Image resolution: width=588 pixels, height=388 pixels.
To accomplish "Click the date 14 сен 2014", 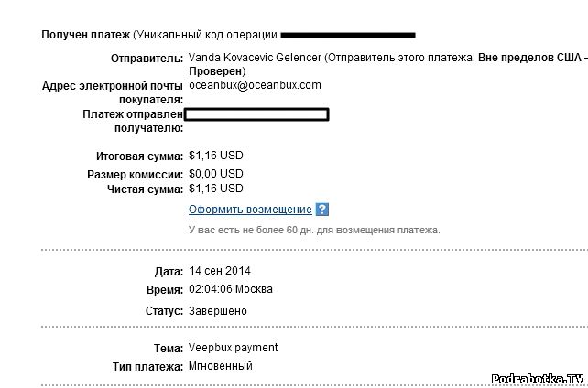I will tap(220, 271).
